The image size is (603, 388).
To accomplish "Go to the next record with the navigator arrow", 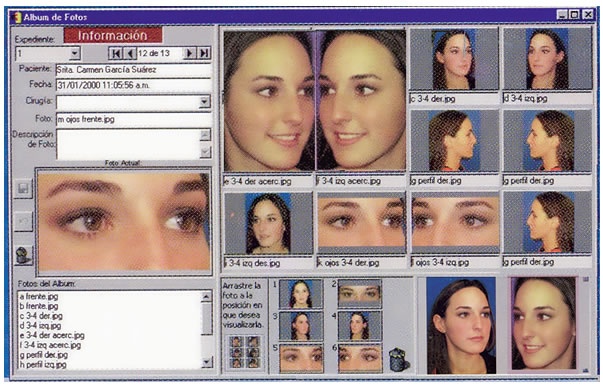I will tap(190, 53).
